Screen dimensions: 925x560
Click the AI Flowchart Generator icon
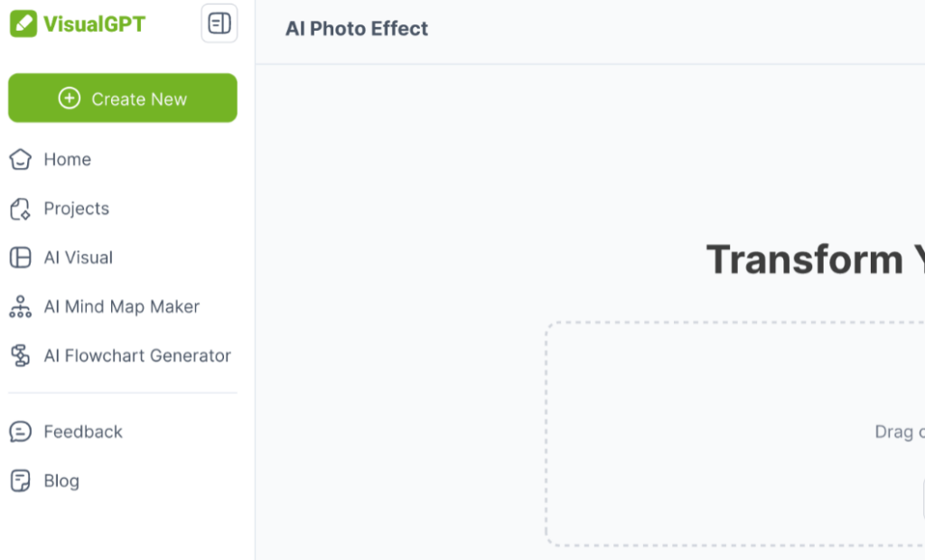(18, 356)
